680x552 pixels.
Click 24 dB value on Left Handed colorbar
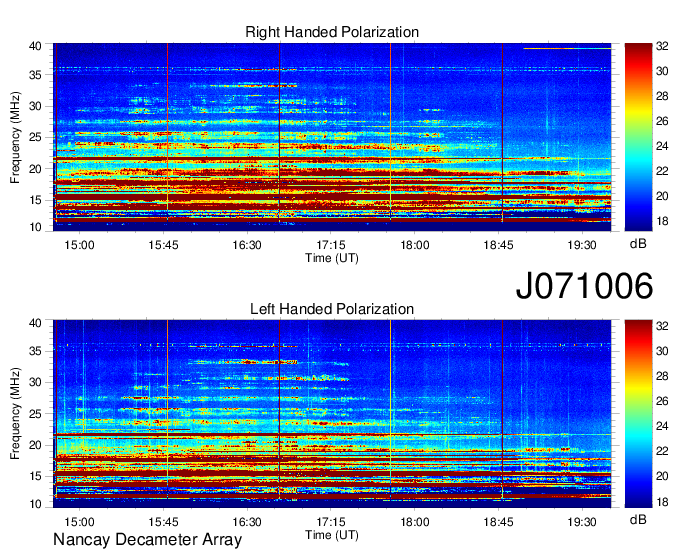[663, 426]
